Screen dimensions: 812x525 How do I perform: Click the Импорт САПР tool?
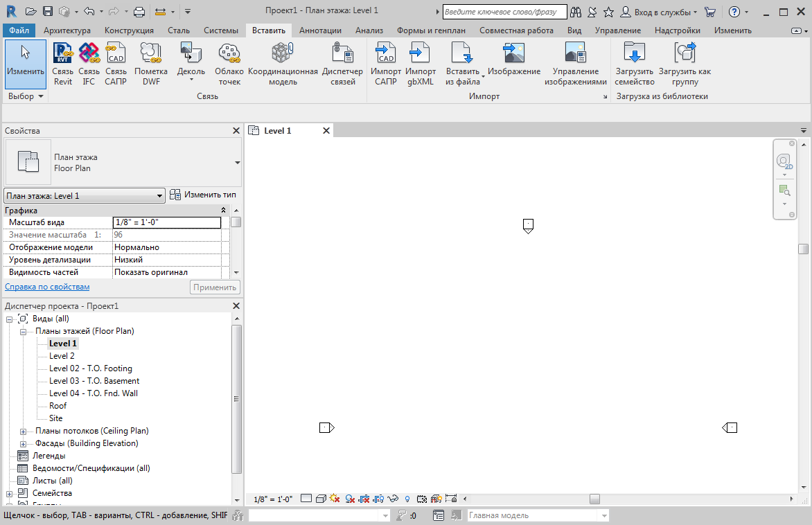(386, 64)
